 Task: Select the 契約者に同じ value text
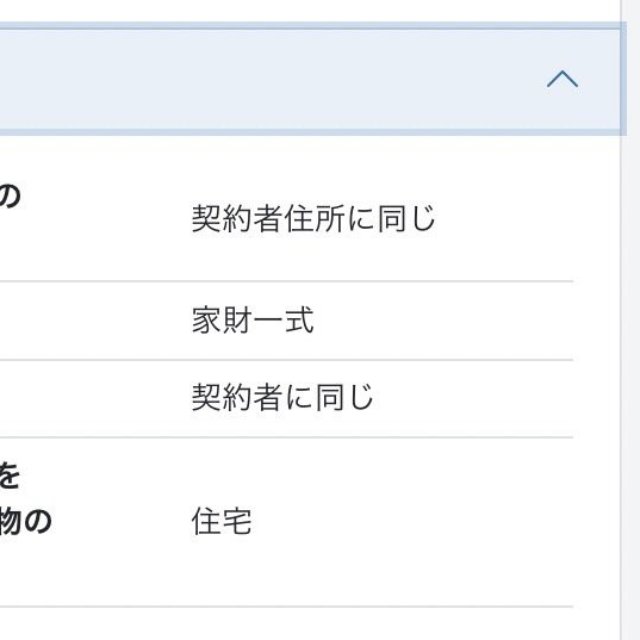coord(283,398)
